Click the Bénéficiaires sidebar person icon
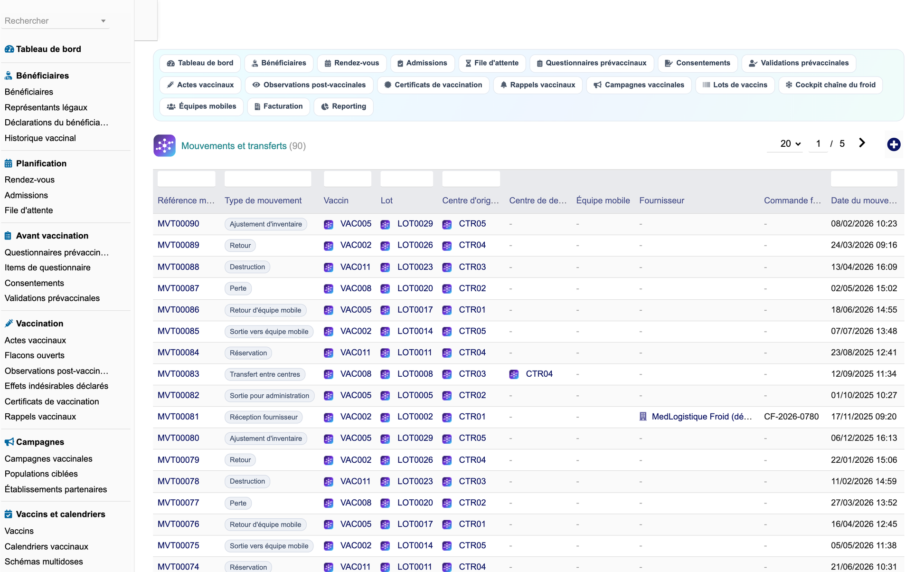This screenshot has width=924, height=572. pos(9,76)
